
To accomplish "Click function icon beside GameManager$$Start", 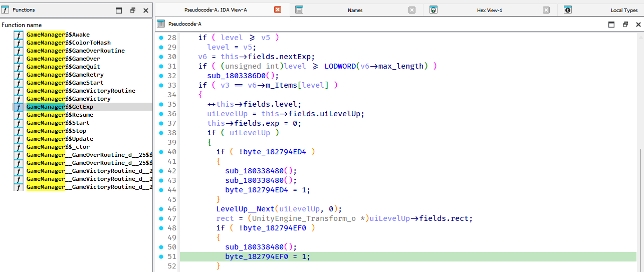I will tap(19, 123).
